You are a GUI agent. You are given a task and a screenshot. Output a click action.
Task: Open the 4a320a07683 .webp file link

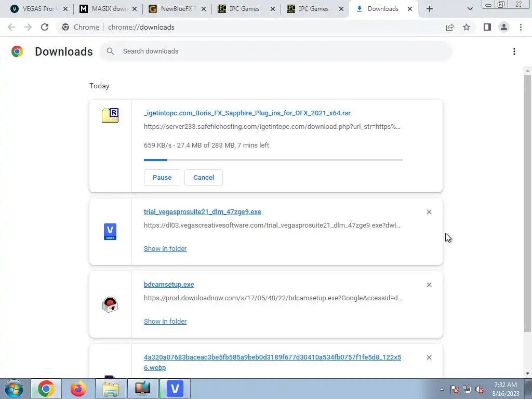point(272,362)
